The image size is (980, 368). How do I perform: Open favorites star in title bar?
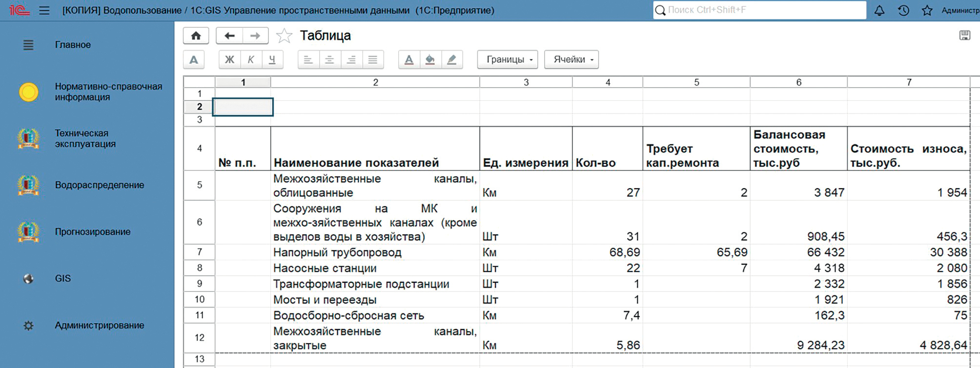click(x=927, y=10)
